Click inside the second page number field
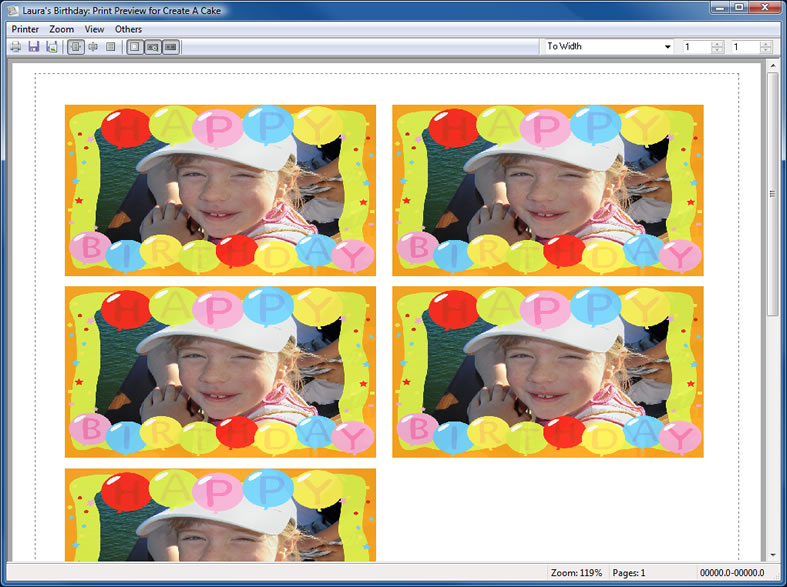Screen dimensions: 787x587 pyautogui.click(x=745, y=47)
